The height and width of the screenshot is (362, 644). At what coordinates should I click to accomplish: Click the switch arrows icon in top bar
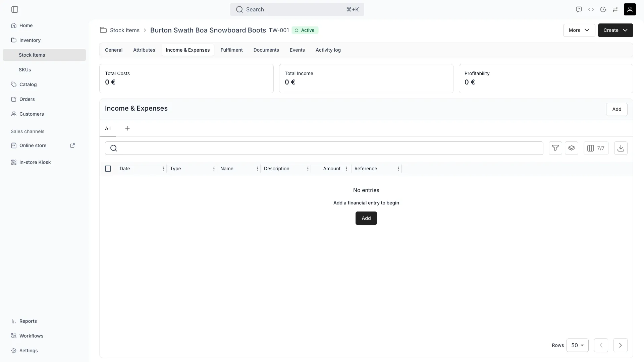click(615, 9)
